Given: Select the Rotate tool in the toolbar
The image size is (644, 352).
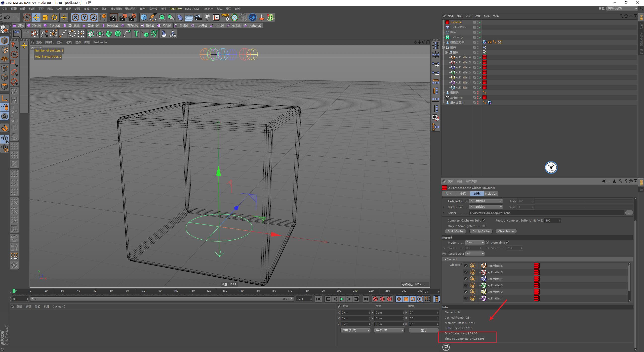Looking at the screenshot, I should point(54,17).
